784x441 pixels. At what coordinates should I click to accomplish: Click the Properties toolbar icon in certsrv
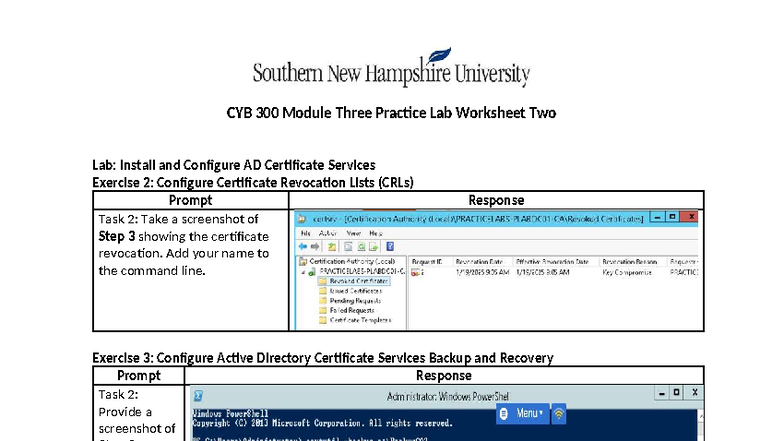point(348,246)
